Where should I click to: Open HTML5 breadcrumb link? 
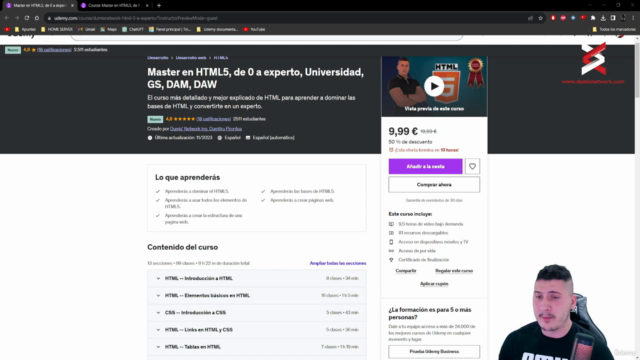click(221, 58)
